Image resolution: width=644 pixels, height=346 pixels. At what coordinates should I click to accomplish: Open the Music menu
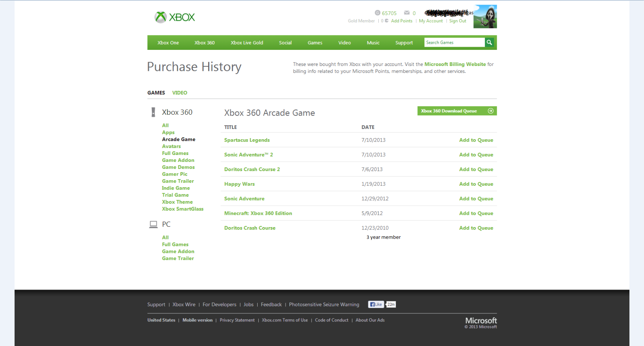click(x=373, y=43)
